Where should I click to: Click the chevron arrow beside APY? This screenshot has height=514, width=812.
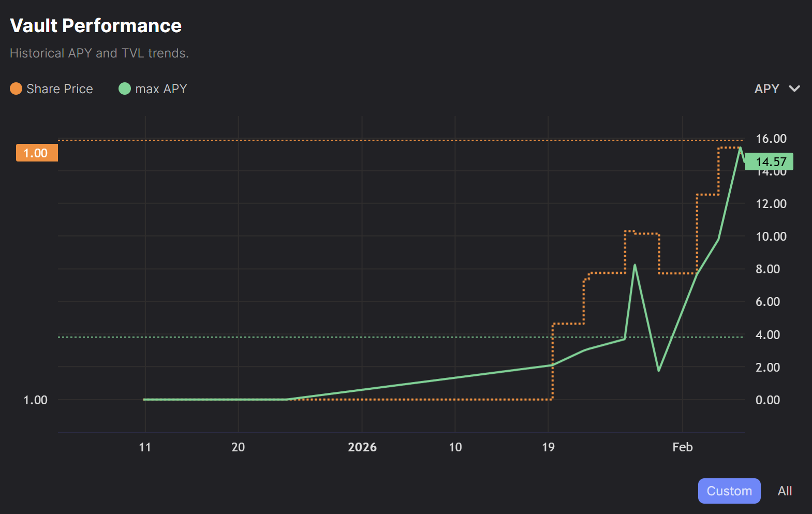[794, 89]
